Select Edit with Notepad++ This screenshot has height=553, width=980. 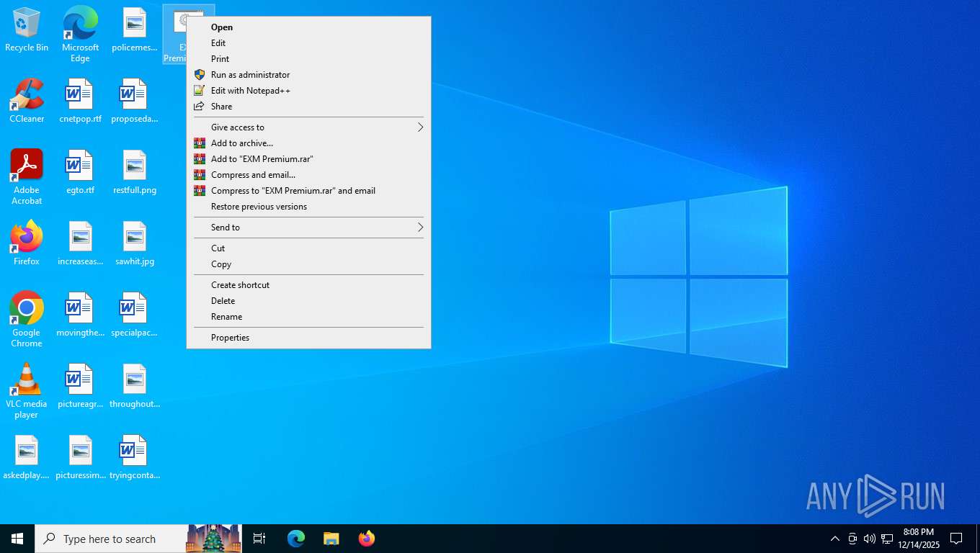(x=308, y=91)
